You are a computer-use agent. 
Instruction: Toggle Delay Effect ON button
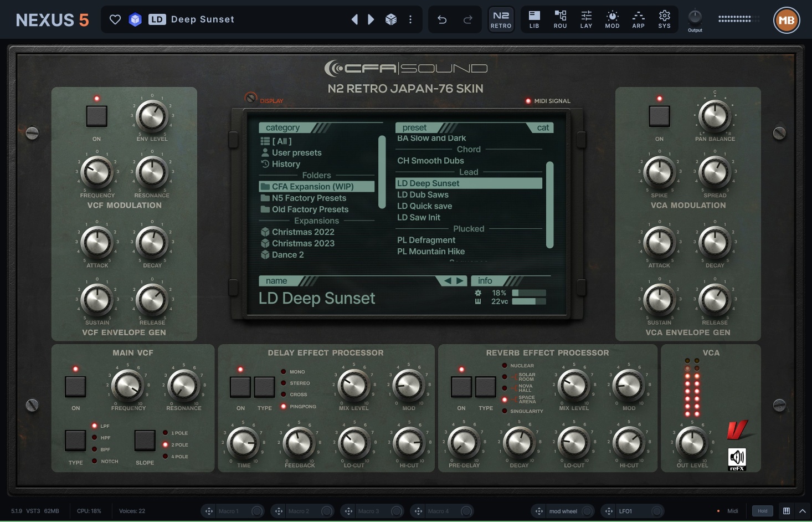(x=240, y=387)
